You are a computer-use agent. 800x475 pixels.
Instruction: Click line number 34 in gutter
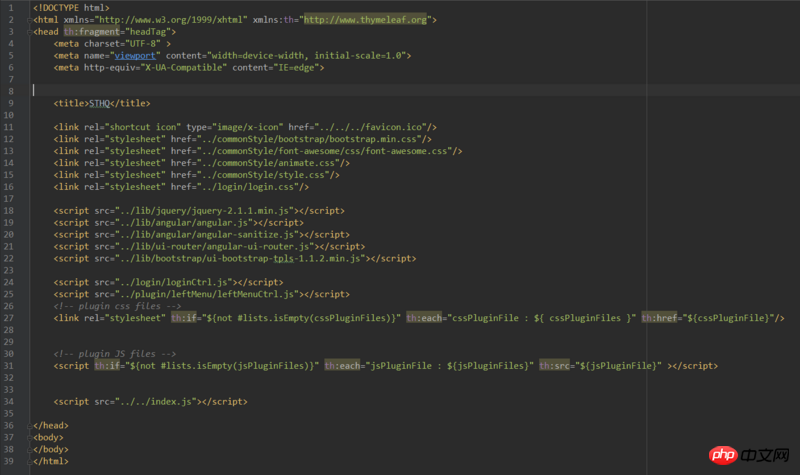[x=9, y=402]
